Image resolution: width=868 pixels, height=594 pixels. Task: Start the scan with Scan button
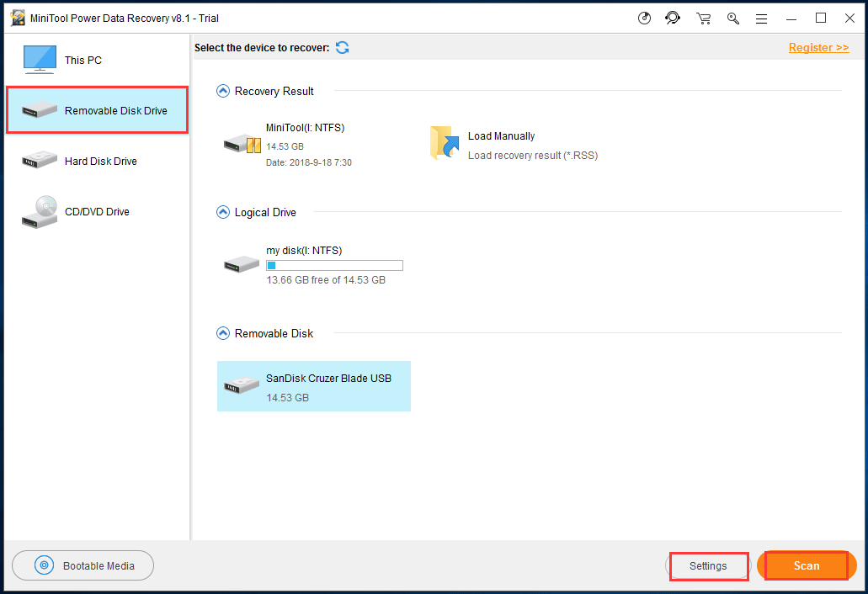(806, 566)
